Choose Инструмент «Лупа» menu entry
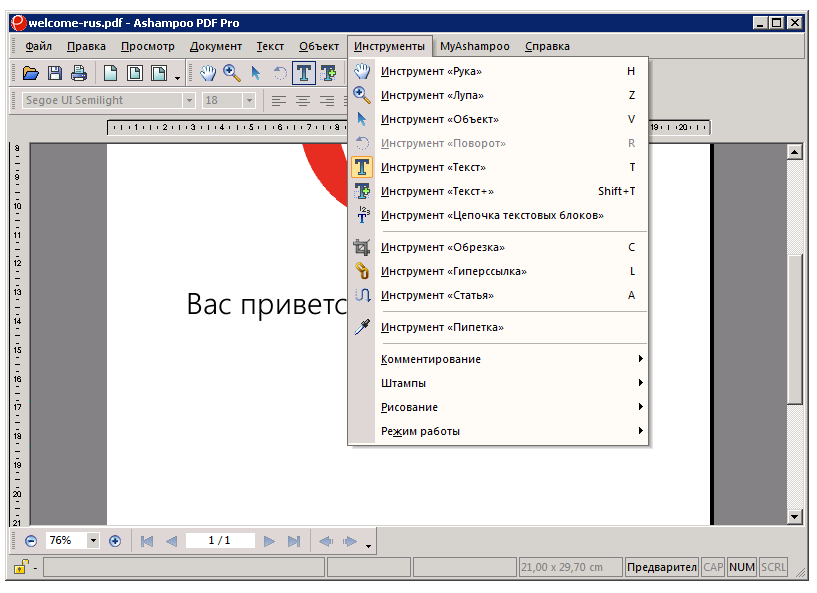The height and width of the screenshot is (593, 817). coord(498,95)
